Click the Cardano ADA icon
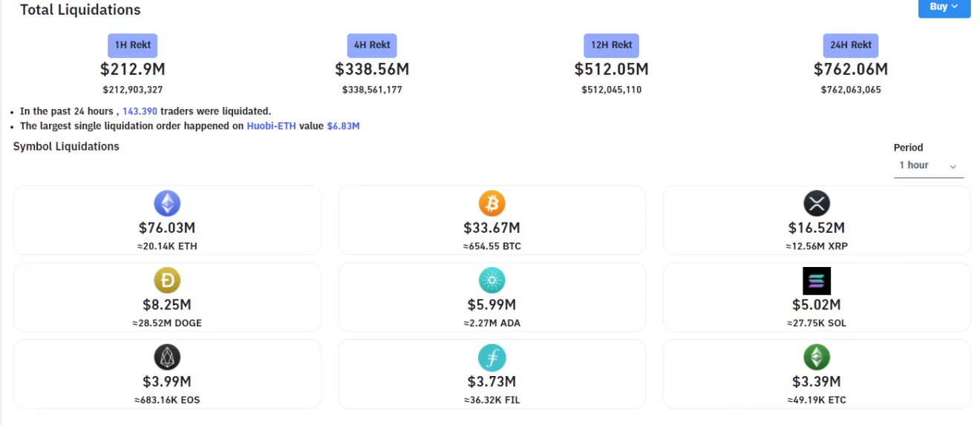The width and height of the screenshot is (980, 425). point(491,280)
